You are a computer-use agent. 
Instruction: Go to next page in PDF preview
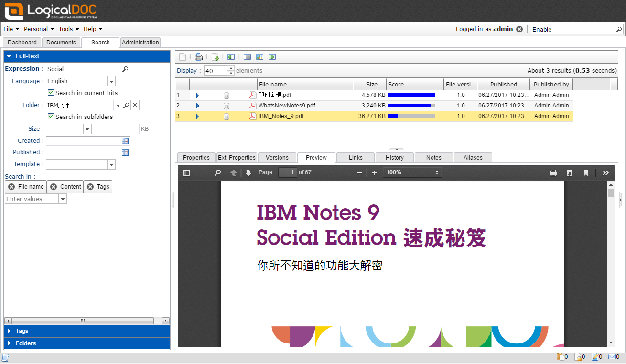[248, 172]
